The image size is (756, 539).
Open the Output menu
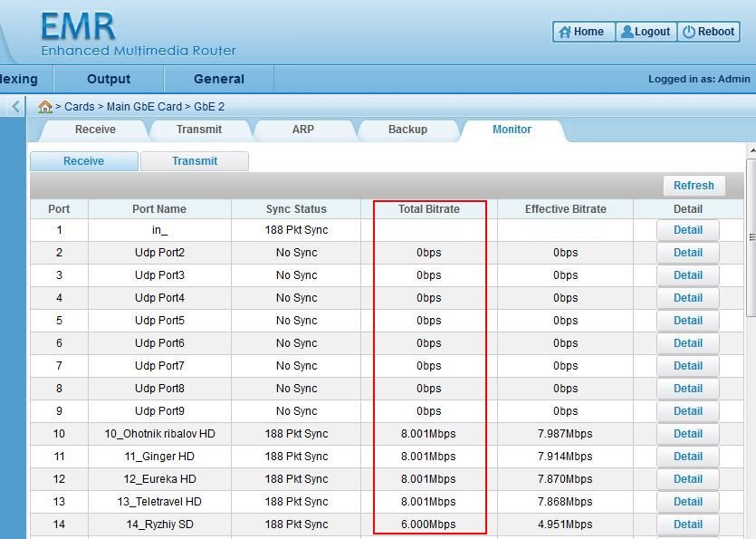click(109, 79)
